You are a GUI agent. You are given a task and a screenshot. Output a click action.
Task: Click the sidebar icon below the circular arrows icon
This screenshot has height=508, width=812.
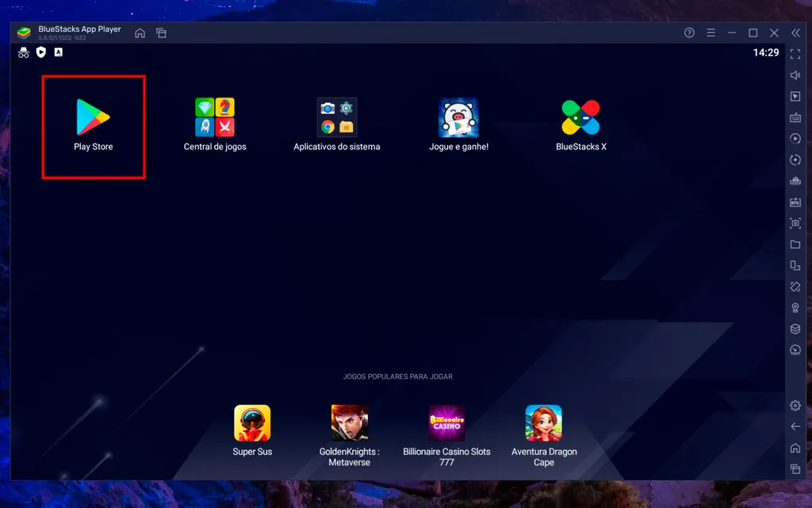[x=795, y=181]
